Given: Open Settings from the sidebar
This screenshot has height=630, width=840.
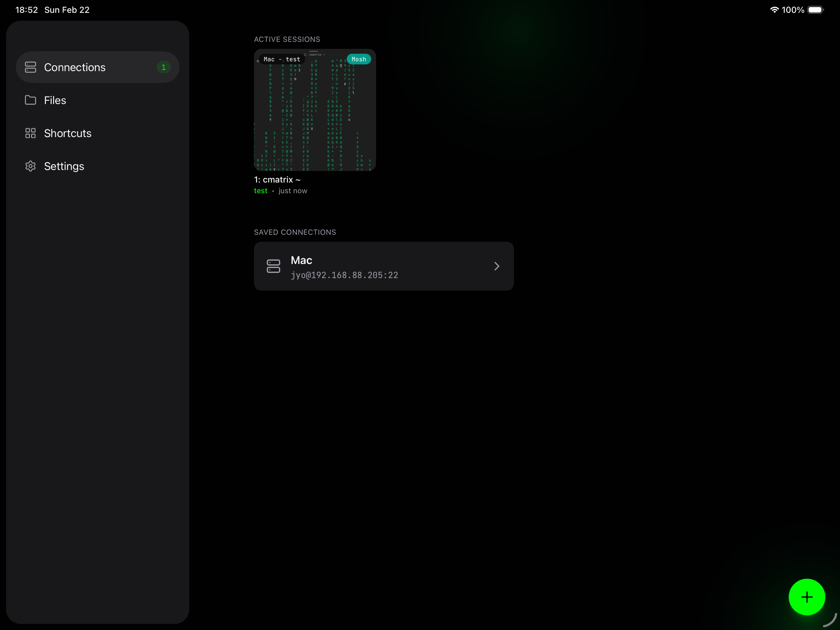Looking at the screenshot, I should 97,166.
